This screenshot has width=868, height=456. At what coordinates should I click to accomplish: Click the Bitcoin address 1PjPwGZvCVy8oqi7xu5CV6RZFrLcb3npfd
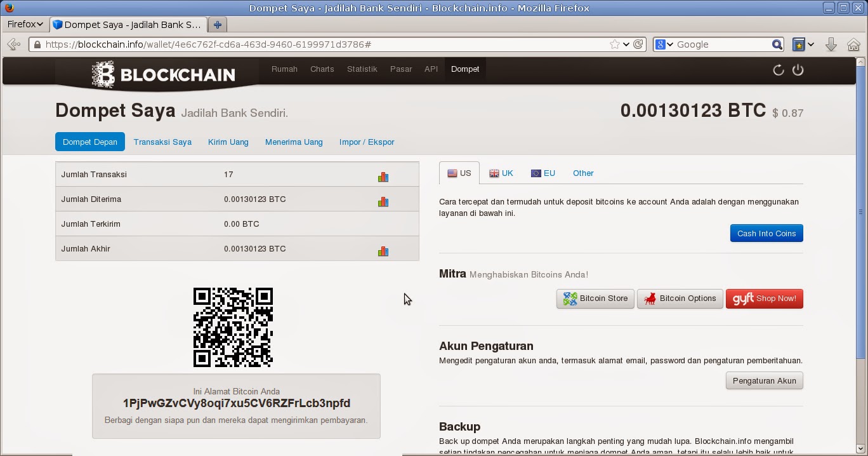tap(237, 403)
